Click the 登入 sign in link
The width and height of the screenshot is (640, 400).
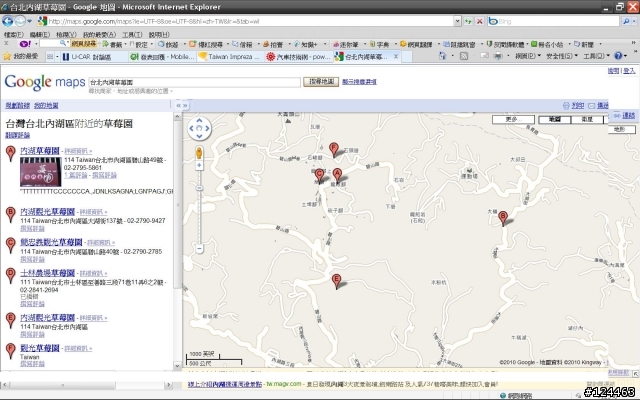pos(629,71)
